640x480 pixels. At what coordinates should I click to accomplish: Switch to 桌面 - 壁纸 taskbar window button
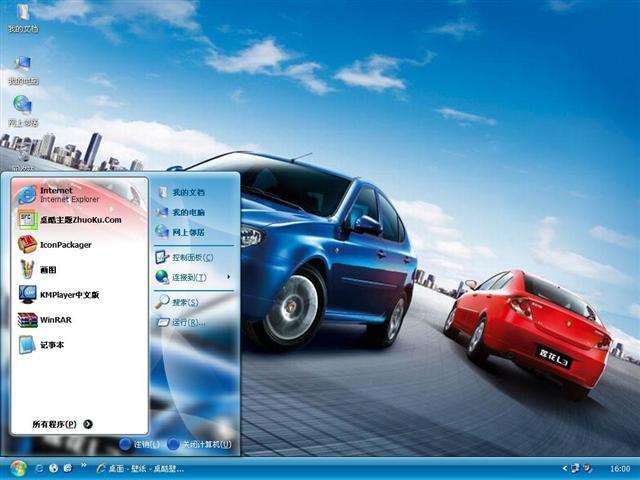pyautogui.click(x=140, y=469)
